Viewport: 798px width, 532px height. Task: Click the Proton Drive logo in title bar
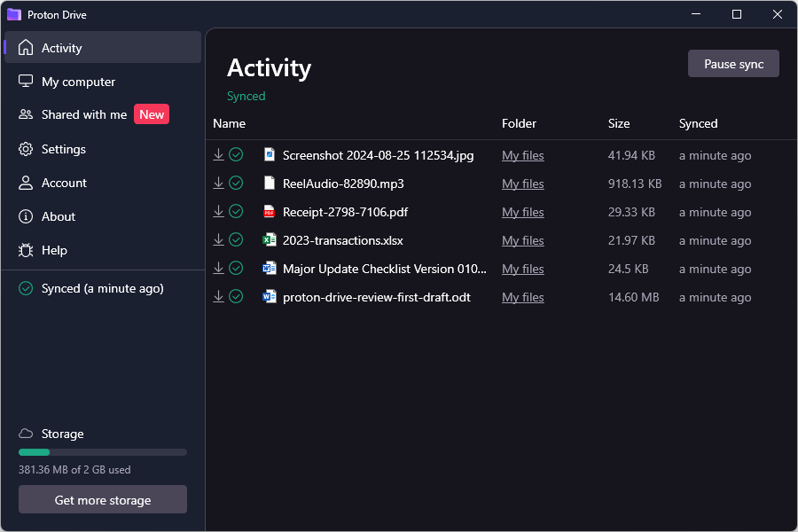pyautogui.click(x=13, y=14)
